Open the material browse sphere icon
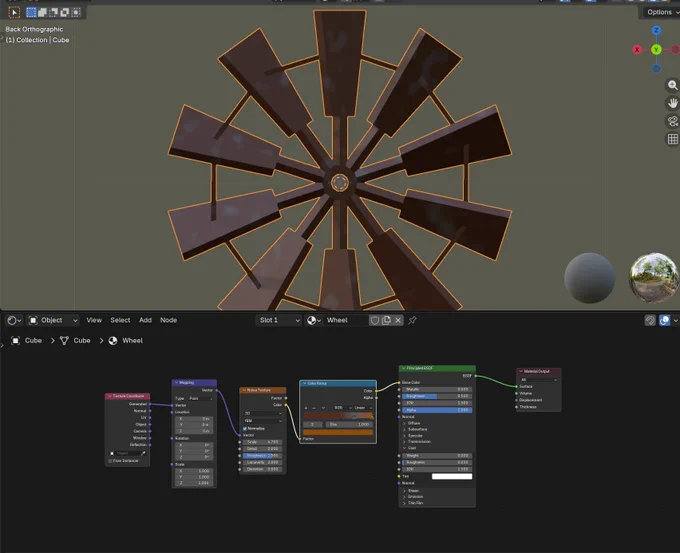Image resolution: width=680 pixels, height=553 pixels. pos(314,320)
